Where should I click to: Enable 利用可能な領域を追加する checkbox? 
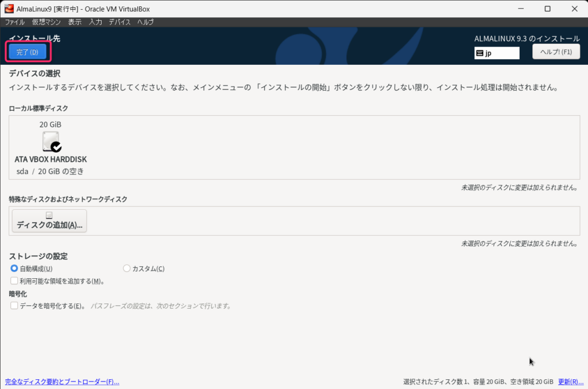[x=14, y=281]
